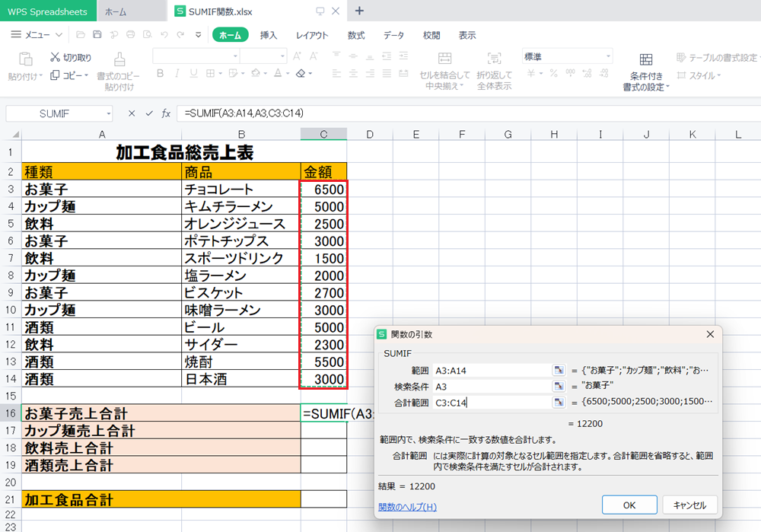This screenshot has height=532, width=761.
Task: Click the open file folder icon
Action: (81, 34)
